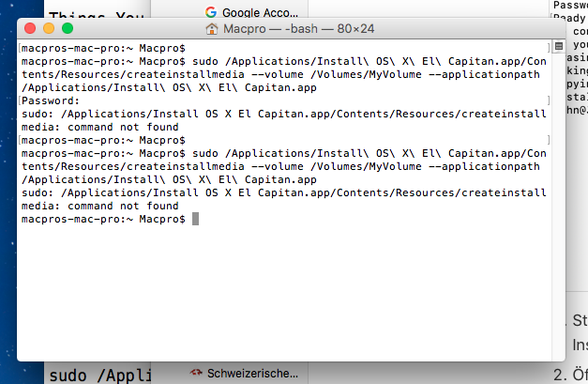Click the red Schweizerische favicon at the bottom

tap(196, 373)
